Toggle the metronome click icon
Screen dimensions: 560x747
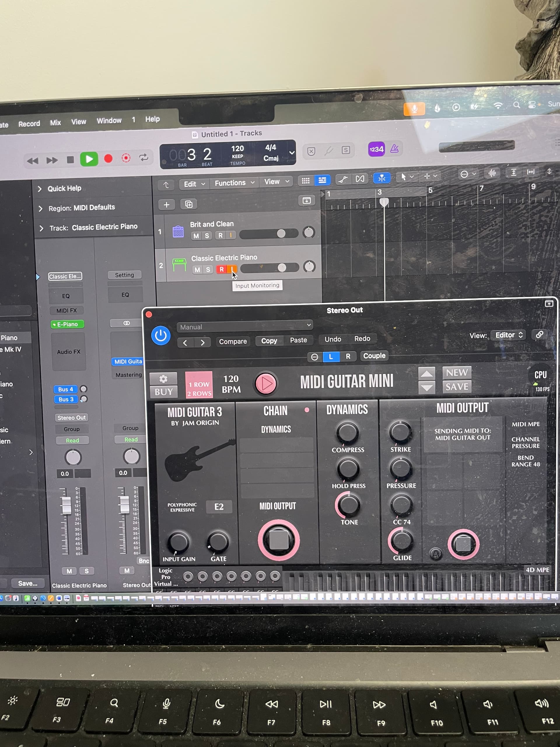coord(394,149)
